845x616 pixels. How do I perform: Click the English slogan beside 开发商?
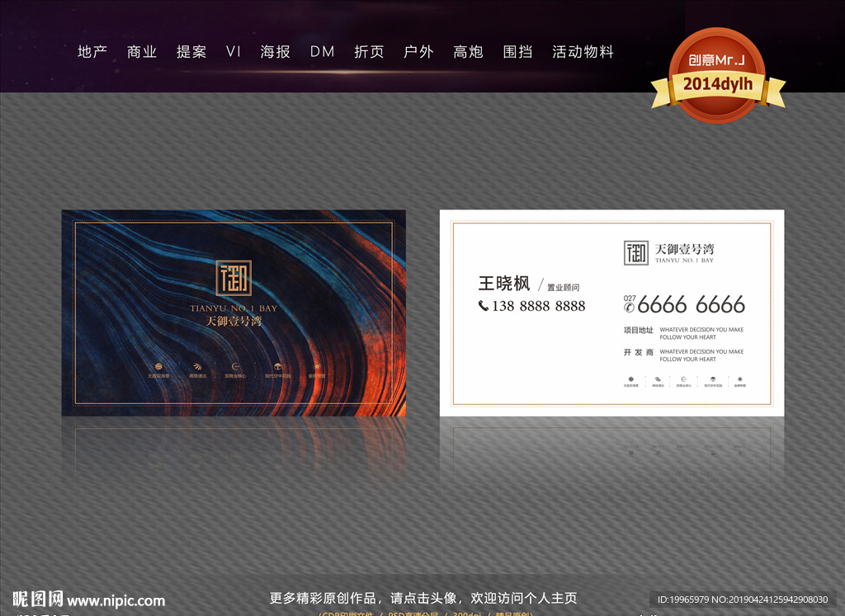coord(701,355)
